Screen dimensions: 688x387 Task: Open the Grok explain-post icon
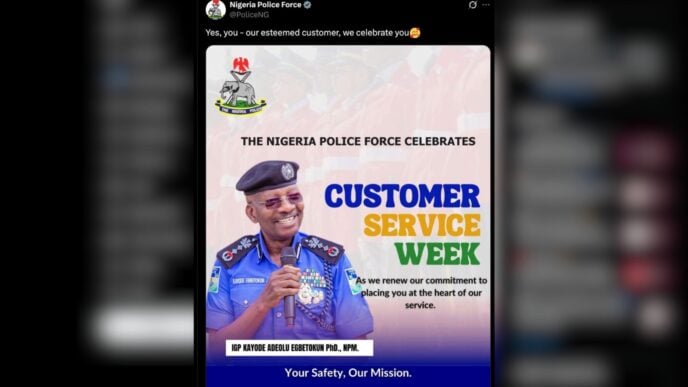[x=473, y=5]
